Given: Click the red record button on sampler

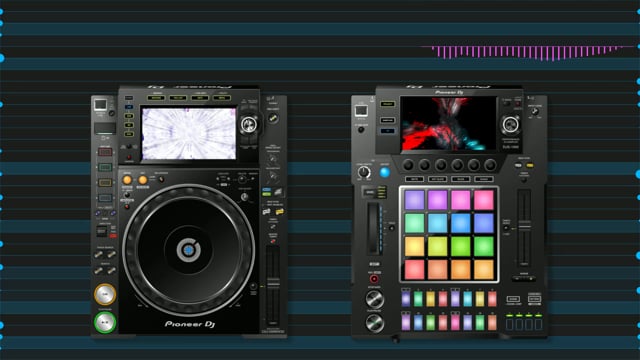Looking at the screenshot, I should [374, 279].
